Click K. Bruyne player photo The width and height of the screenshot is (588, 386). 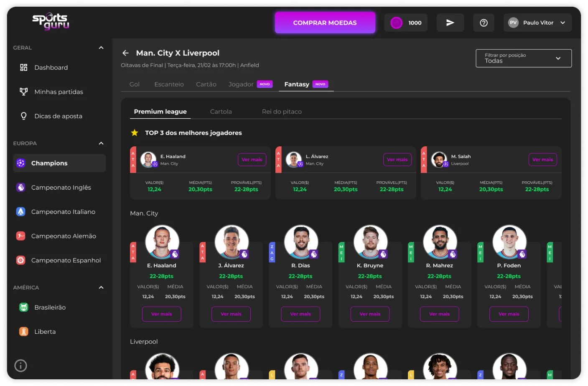[370, 242]
